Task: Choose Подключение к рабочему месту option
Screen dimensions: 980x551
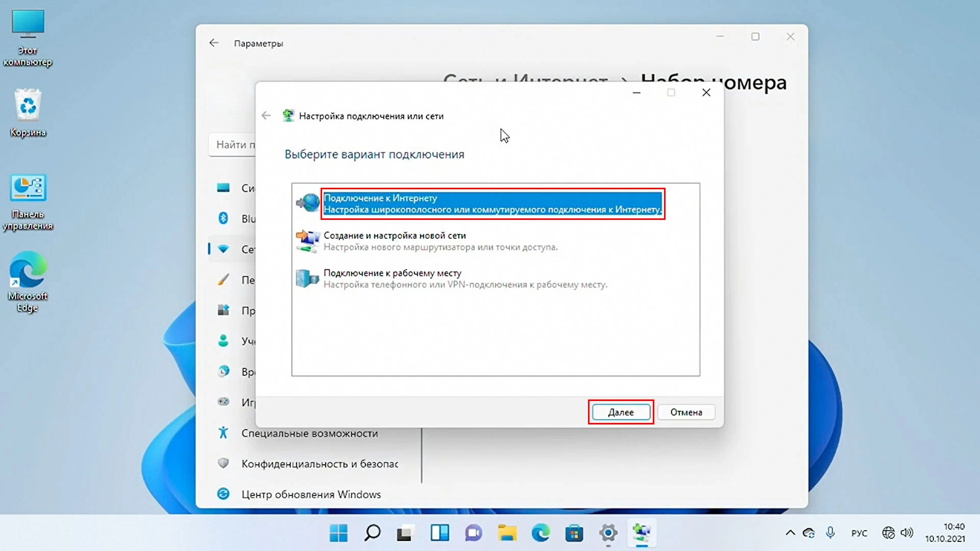Action: [392, 273]
